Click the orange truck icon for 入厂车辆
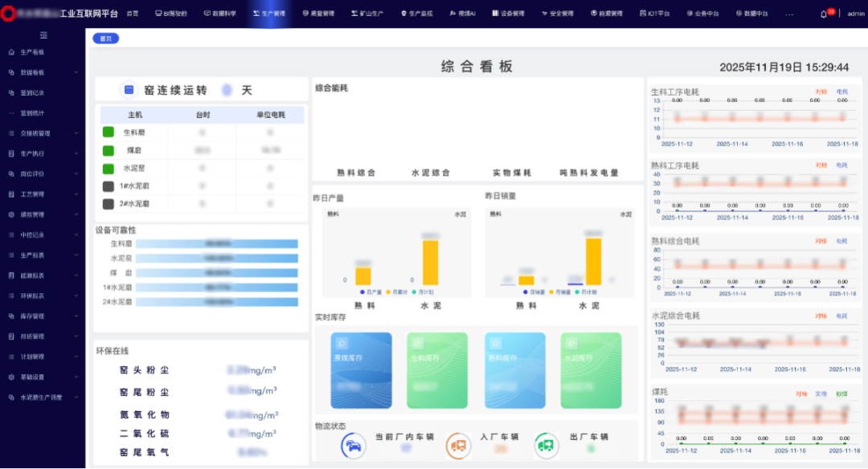Image resolution: width=868 pixels, height=469 pixels. point(458,445)
